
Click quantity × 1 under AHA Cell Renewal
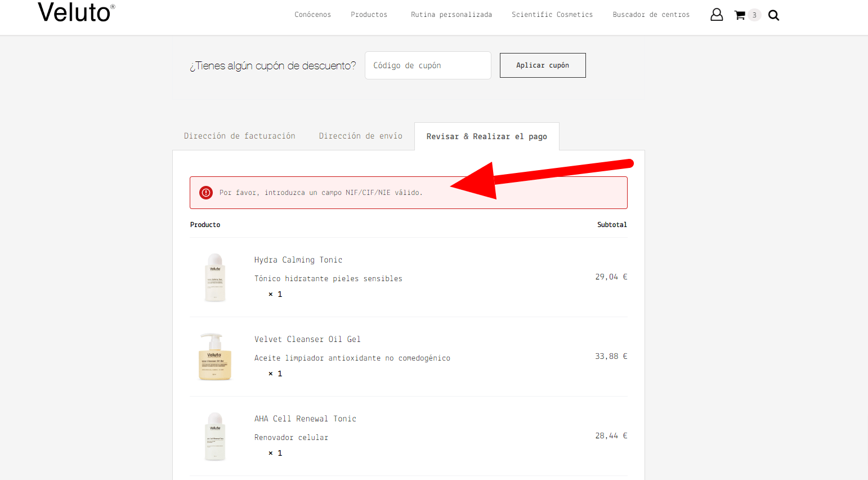[275, 453]
